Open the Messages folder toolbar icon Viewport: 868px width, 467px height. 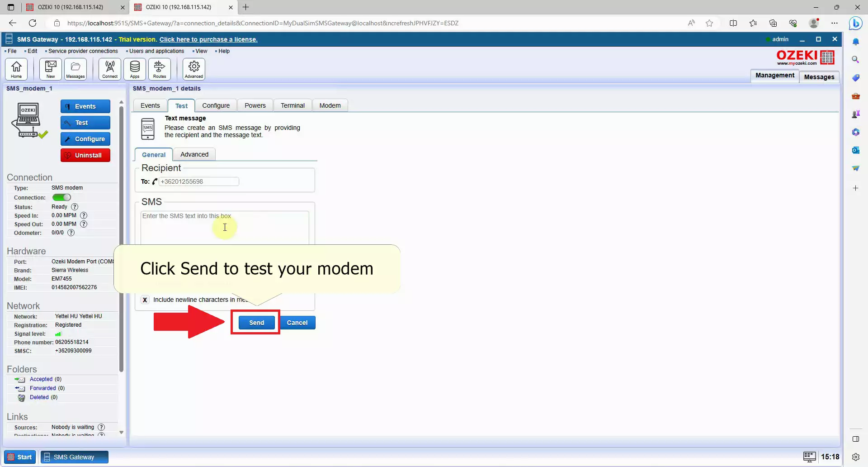(75, 69)
